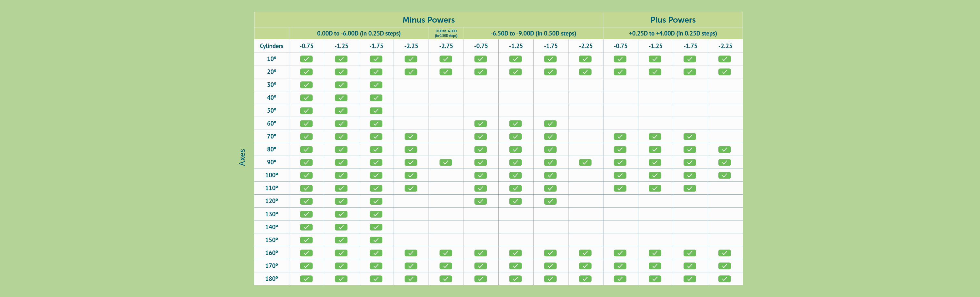980x297 pixels.
Task: Click the "70°" axis label
Action: click(271, 136)
